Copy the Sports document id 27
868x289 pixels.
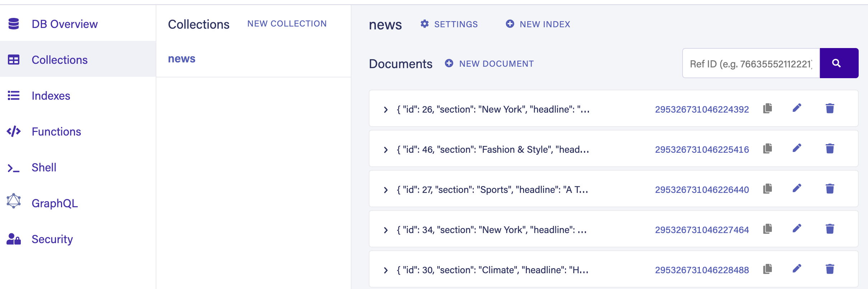767,189
